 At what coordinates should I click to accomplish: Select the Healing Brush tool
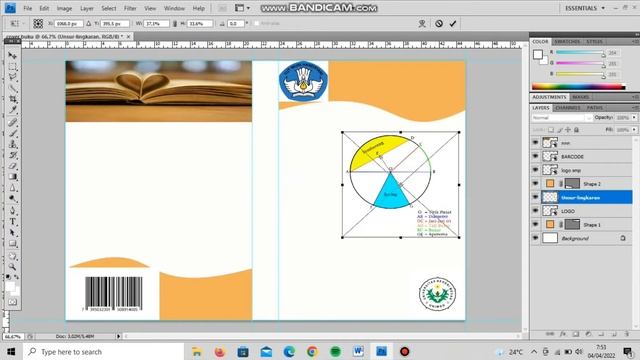click(x=13, y=122)
